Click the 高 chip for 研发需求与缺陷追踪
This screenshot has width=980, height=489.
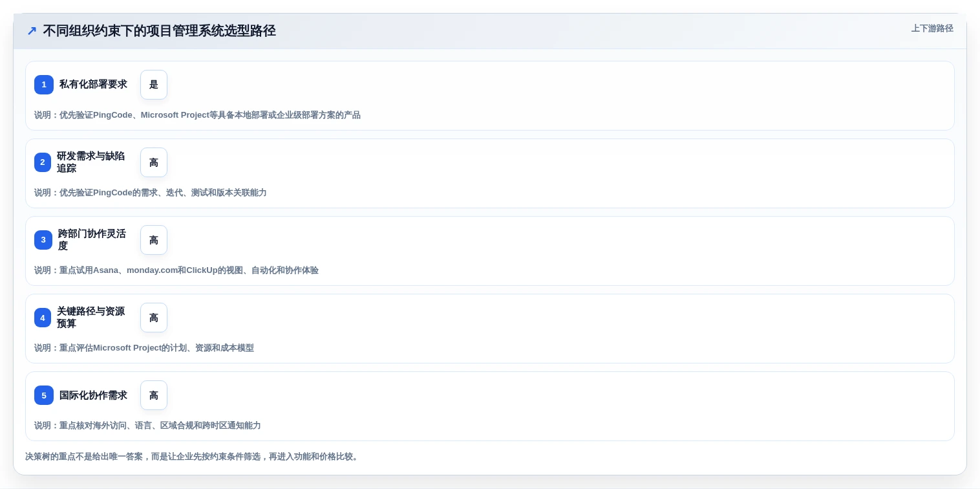click(x=154, y=162)
